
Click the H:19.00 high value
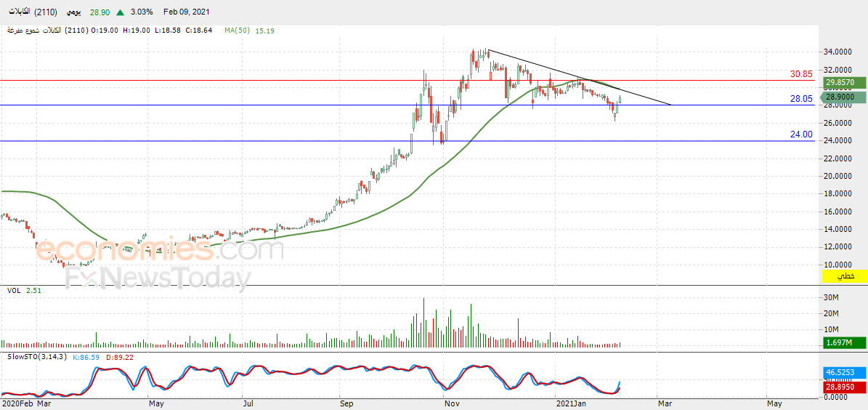tap(137, 31)
